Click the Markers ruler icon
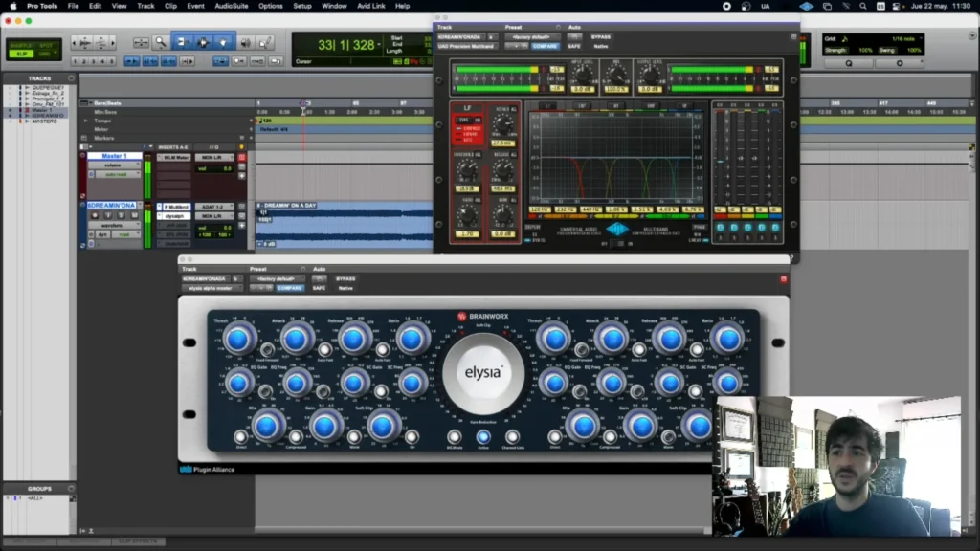The width and height of the screenshot is (980, 551). coord(84,138)
